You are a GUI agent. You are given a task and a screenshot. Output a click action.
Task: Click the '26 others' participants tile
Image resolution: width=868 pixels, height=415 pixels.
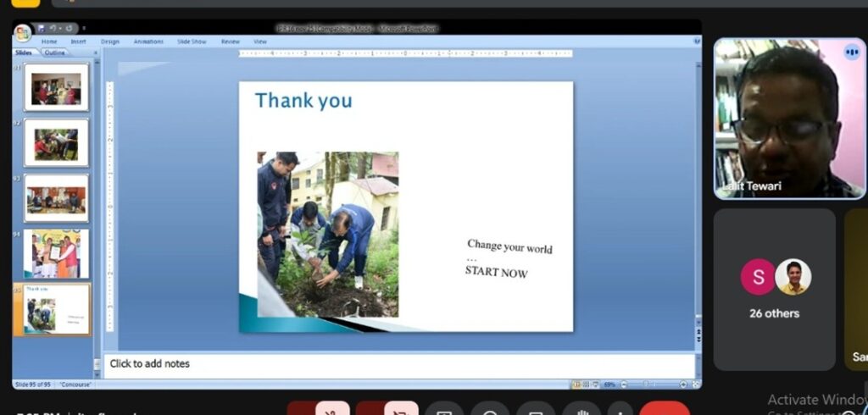coord(774,290)
